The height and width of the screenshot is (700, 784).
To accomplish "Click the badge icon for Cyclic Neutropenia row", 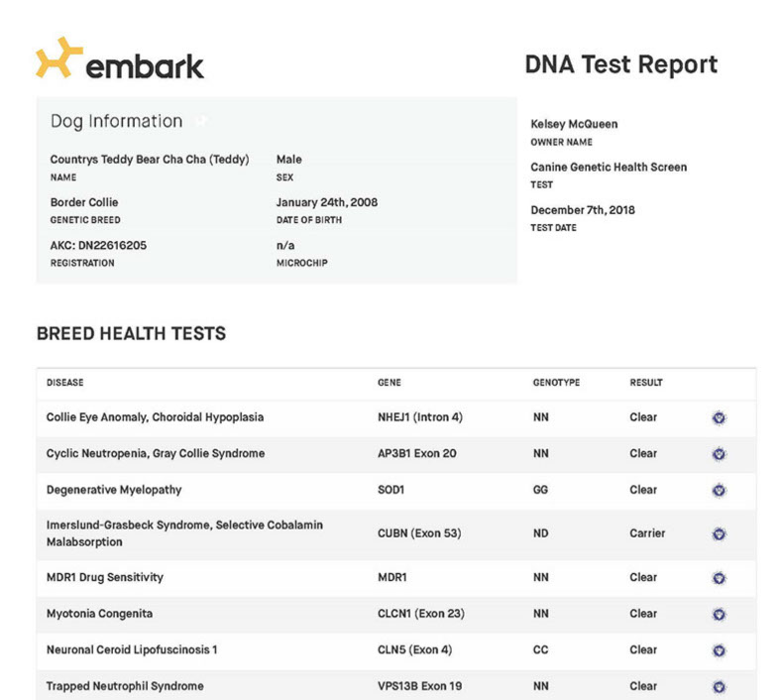I will point(719,453).
